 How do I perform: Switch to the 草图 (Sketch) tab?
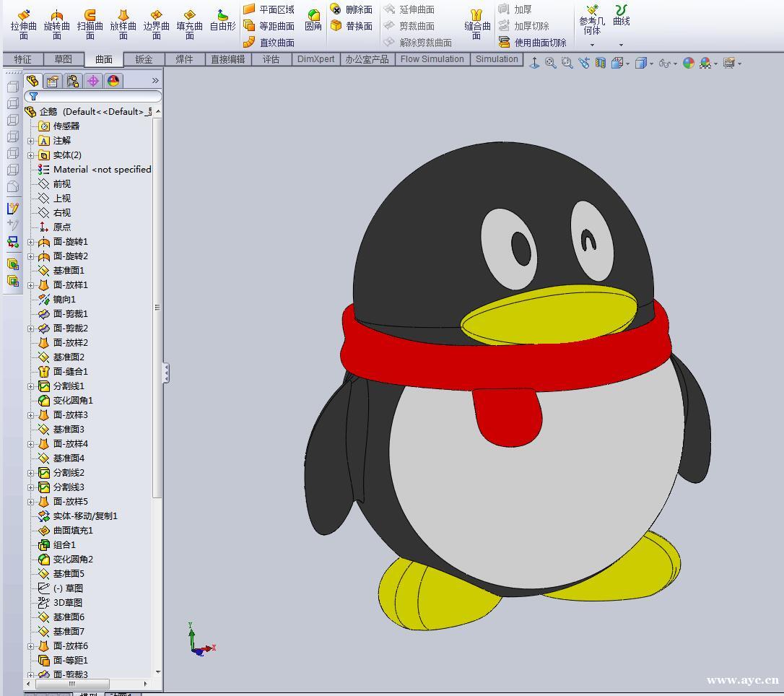point(63,59)
